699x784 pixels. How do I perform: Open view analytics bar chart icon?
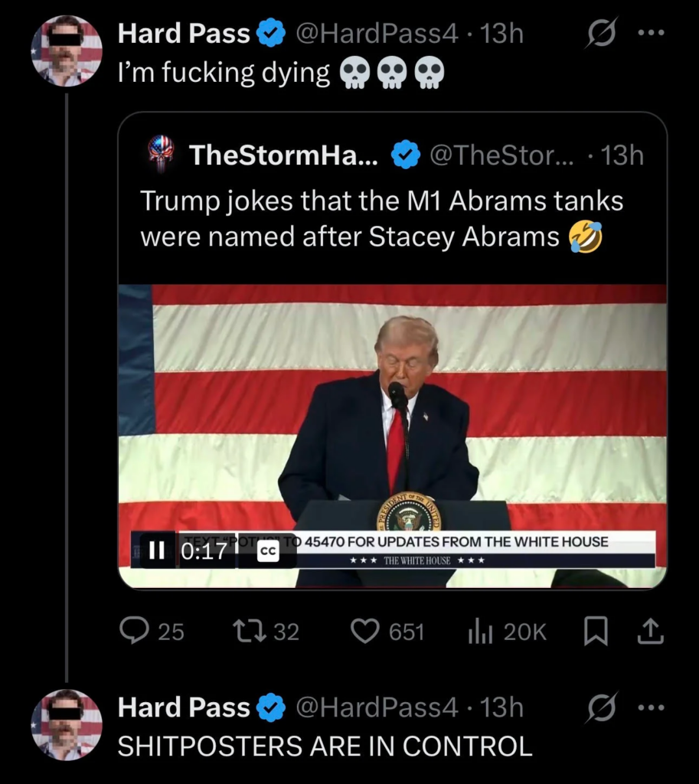click(x=479, y=631)
